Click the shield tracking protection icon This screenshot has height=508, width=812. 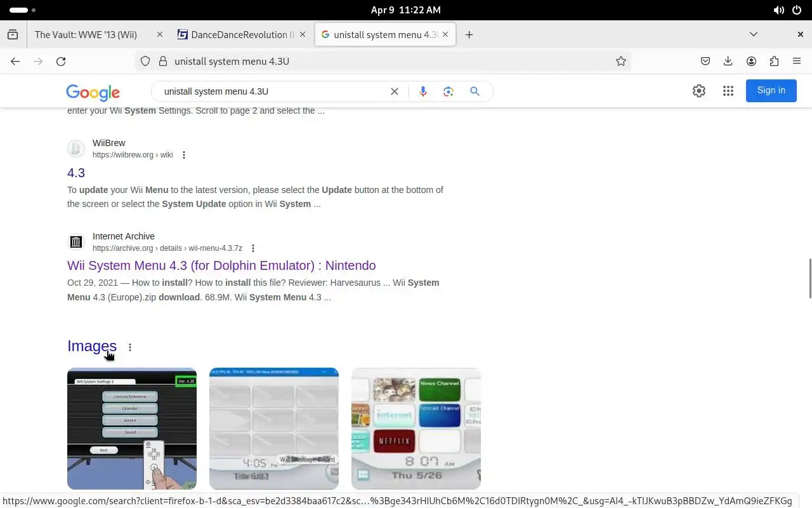click(145, 62)
